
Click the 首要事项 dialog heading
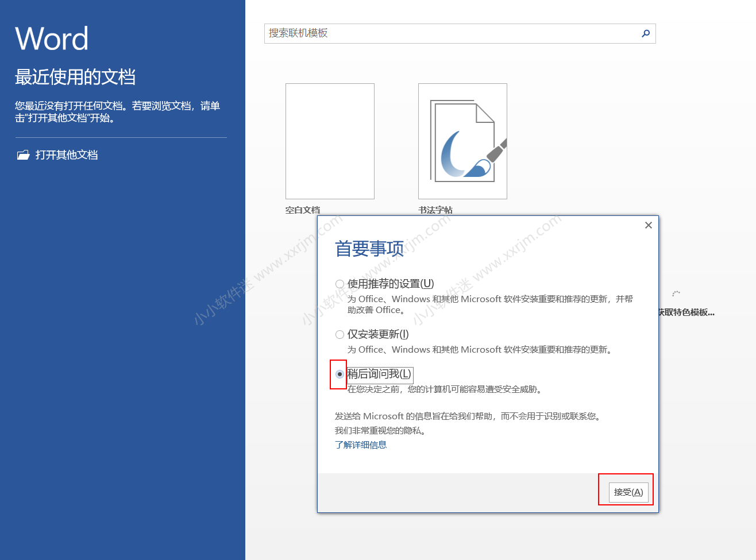369,249
